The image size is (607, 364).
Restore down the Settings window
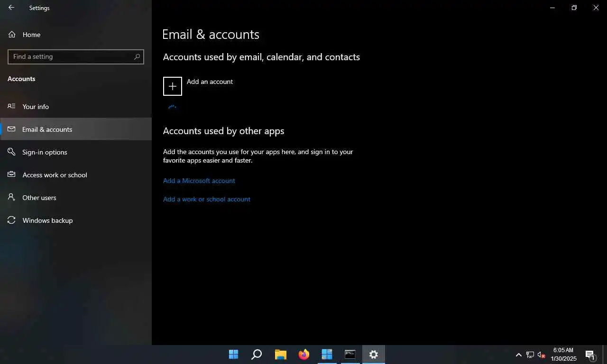pyautogui.click(x=574, y=8)
